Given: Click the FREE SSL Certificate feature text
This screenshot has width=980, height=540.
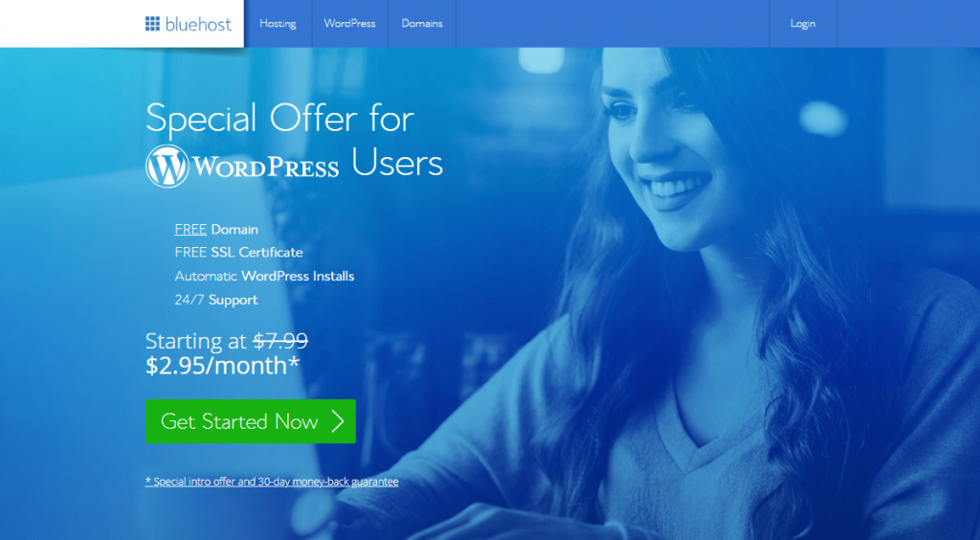Looking at the screenshot, I should coord(238,253).
